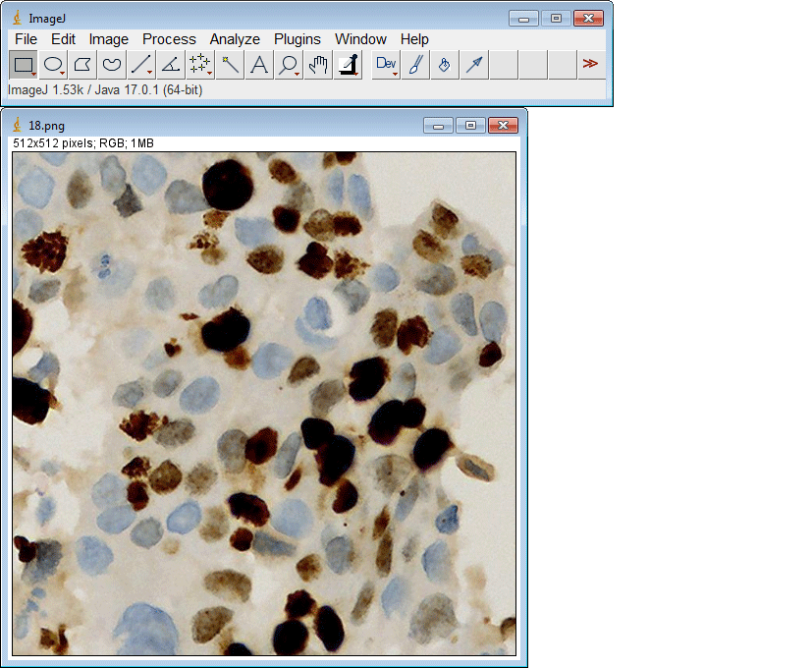Select the Text tool

tap(259, 64)
